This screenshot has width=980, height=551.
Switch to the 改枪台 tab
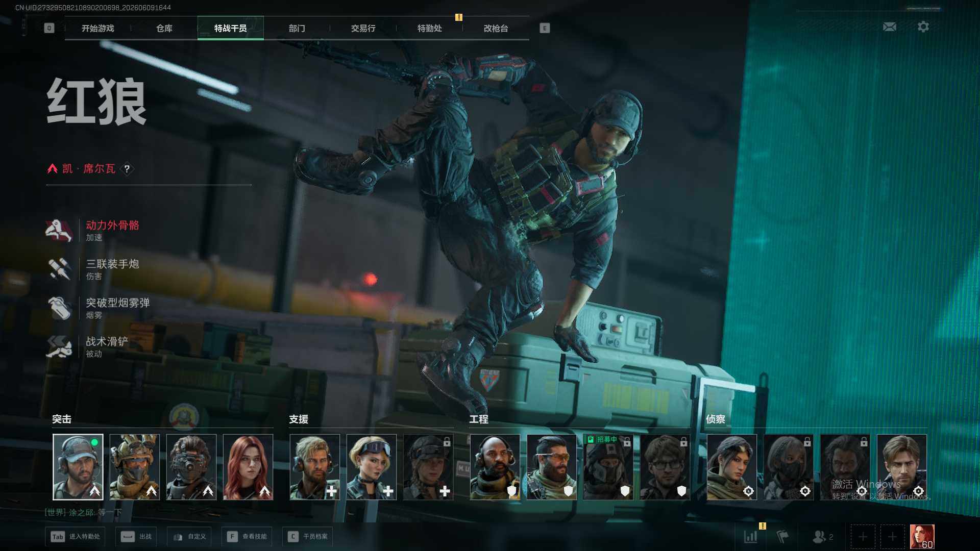point(496,28)
